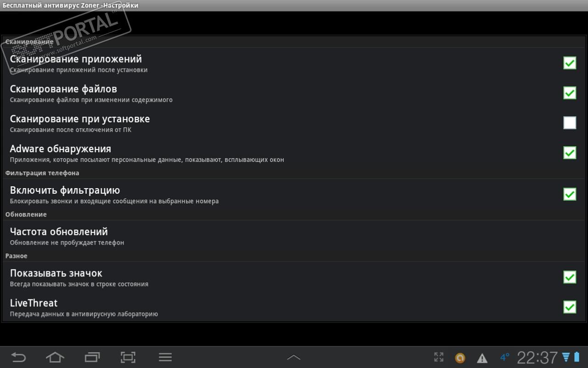588x368 pixels.
Task: Select Показывать значок setting row
Action: point(294,277)
